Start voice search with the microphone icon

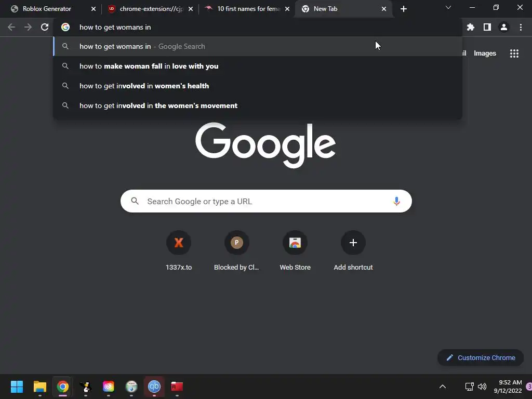coord(396,201)
